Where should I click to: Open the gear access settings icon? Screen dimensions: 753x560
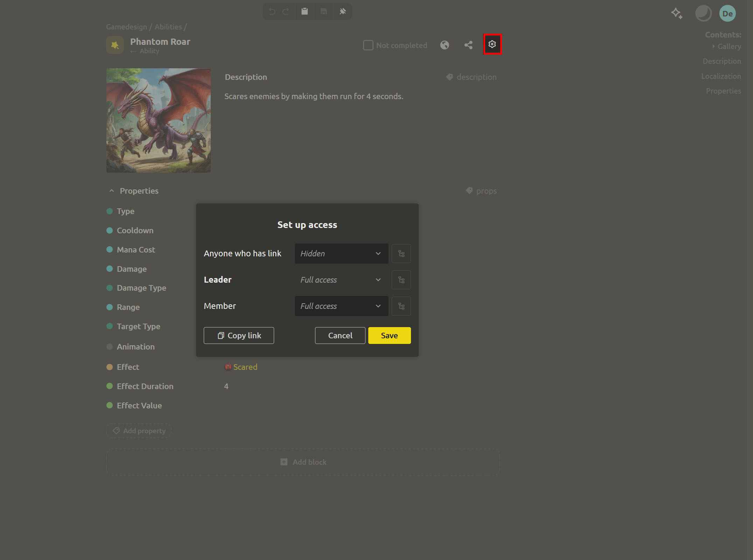492,44
